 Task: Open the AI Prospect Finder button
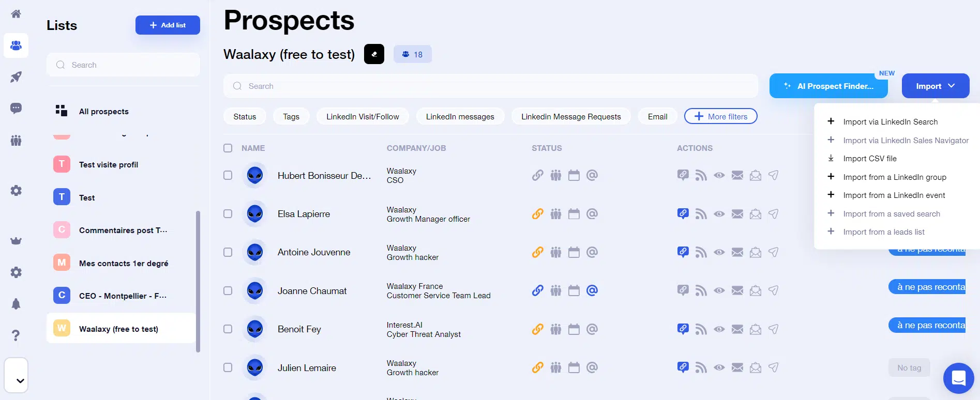[828, 86]
